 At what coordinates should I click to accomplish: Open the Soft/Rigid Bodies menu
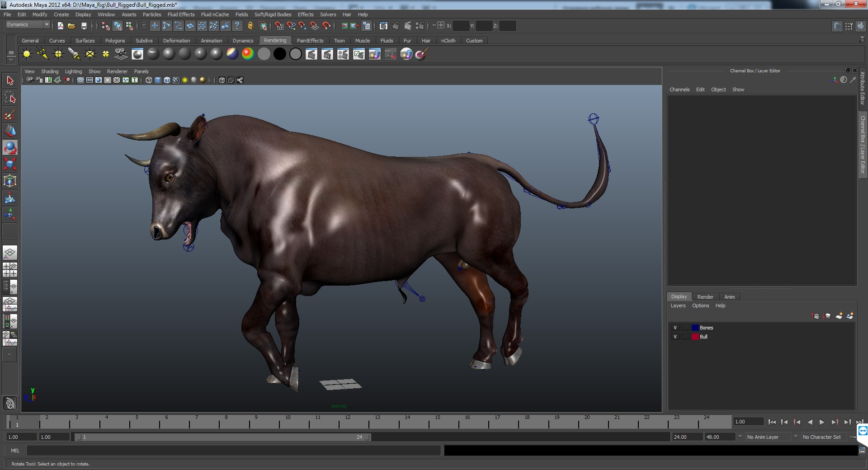coord(273,14)
